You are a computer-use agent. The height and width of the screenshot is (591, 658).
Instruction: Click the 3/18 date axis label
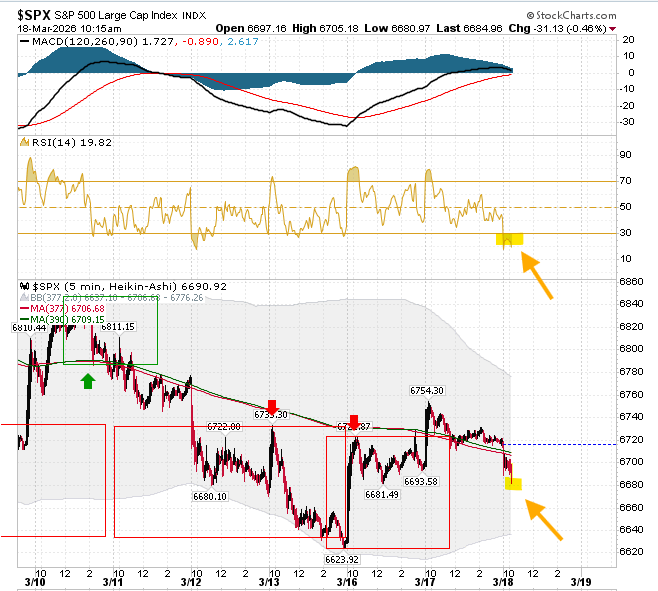[503, 582]
